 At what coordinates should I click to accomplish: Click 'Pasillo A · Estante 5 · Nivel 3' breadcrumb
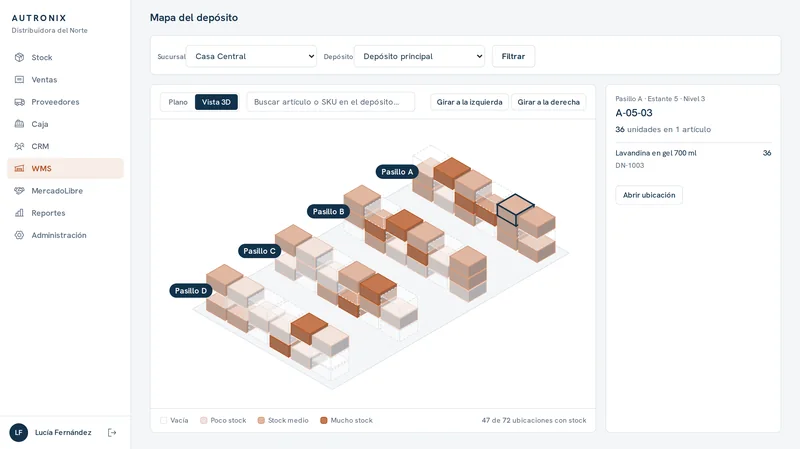pos(660,98)
